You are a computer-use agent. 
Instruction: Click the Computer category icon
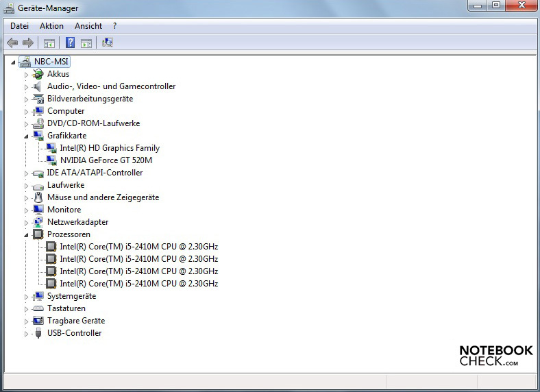point(38,111)
